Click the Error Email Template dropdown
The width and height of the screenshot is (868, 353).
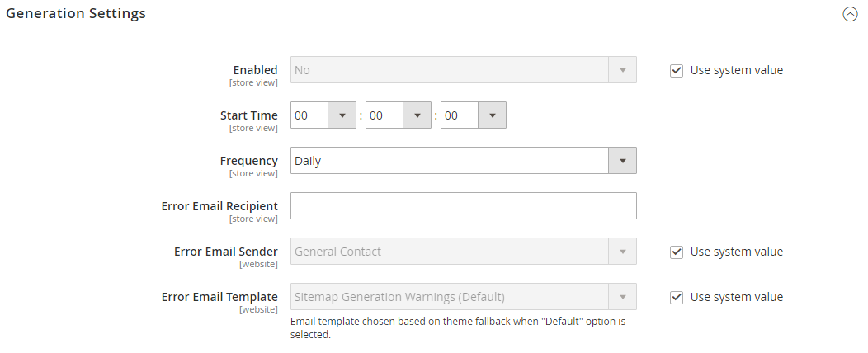[450, 297]
